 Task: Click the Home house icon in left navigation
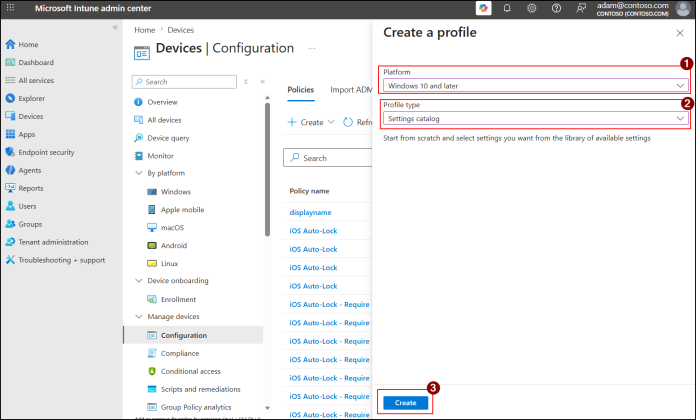coord(10,44)
